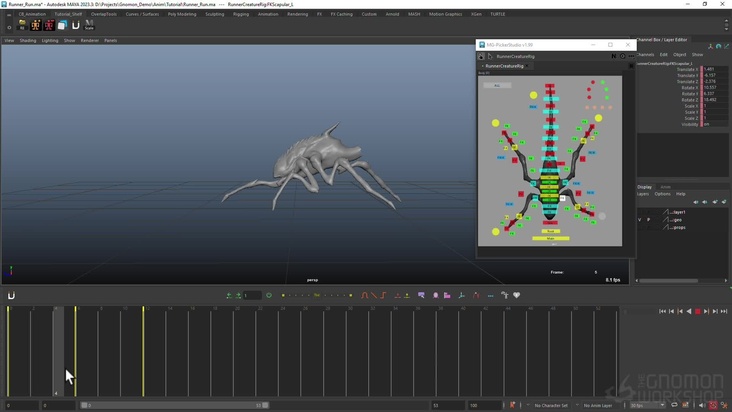This screenshot has height=412, width=732.
Task: Select the Main control in the picker
Action: pyautogui.click(x=550, y=238)
